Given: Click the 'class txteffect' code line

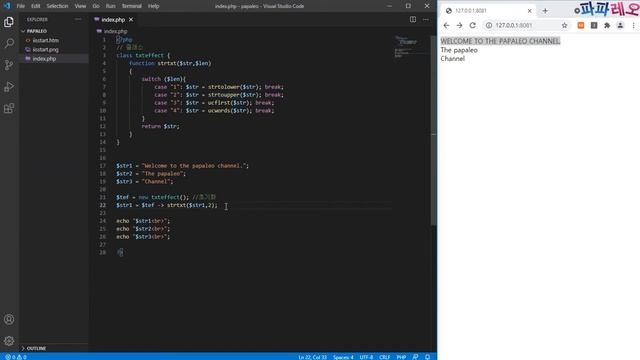Looking at the screenshot, I should [x=143, y=56].
